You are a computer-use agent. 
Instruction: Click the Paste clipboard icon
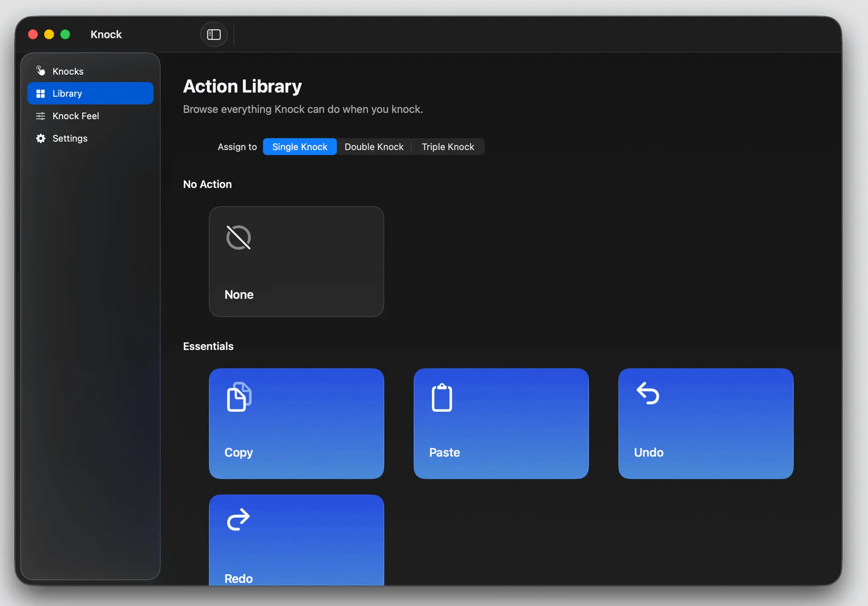tap(442, 397)
